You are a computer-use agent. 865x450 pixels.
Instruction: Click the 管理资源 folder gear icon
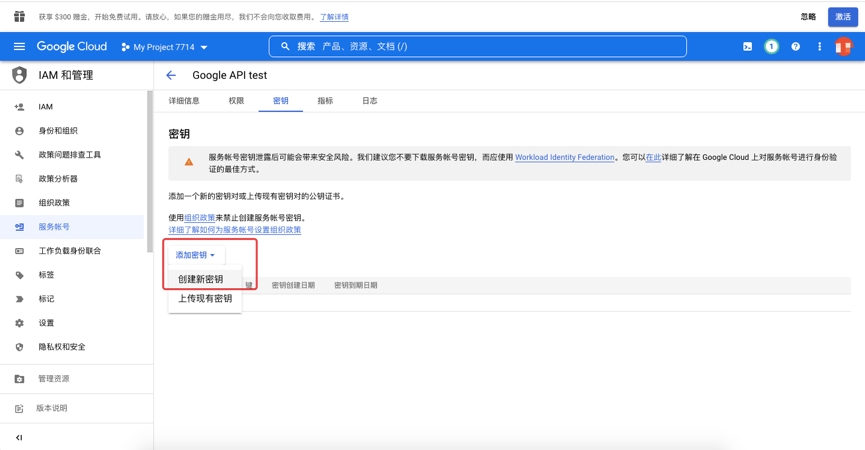pos(19,379)
